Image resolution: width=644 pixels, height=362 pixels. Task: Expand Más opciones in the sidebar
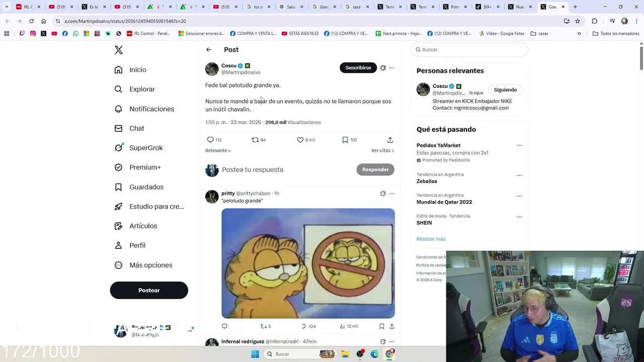click(143, 265)
